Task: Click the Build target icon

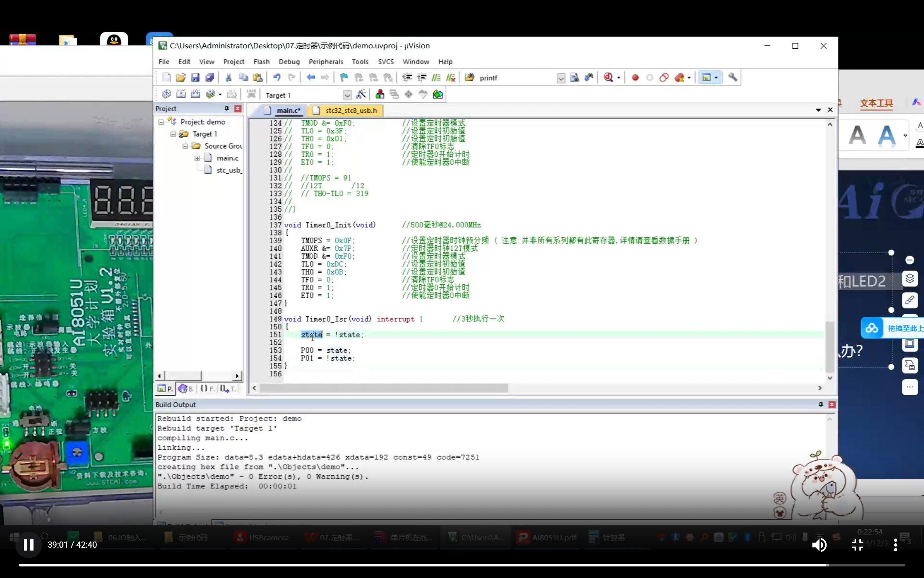Action: pyautogui.click(x=181, y=94)
